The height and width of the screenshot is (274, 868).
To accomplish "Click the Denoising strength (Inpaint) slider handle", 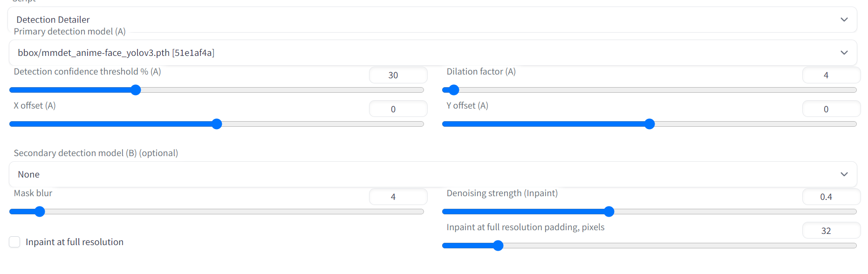I will [609, 212].
